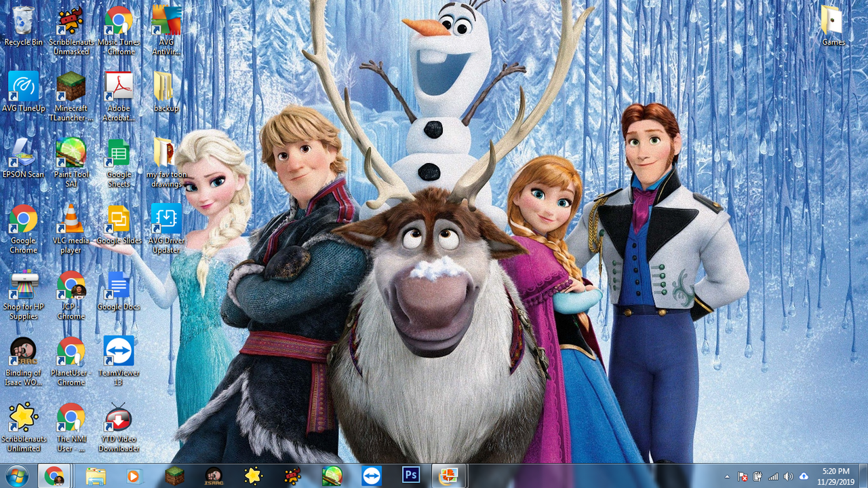This screenshot has width=868, height=488.
Task: Switch to the active paint-style taskbar app
Action: pyautogui.click(x=448, y=476)
